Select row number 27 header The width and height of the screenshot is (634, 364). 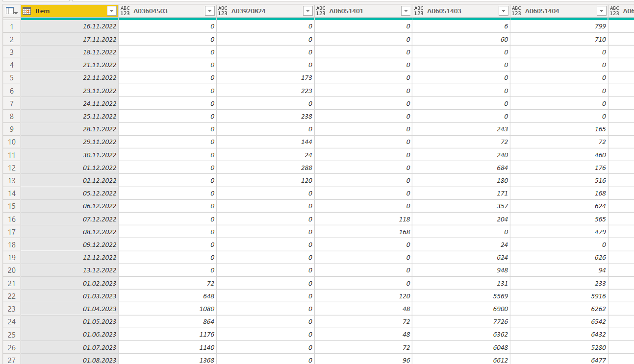click(12, 360)
